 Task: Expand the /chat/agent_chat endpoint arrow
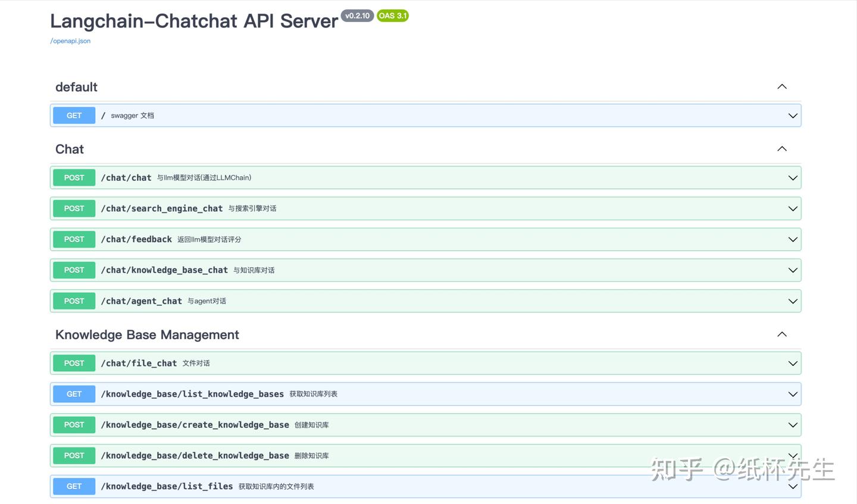[793, 301]
